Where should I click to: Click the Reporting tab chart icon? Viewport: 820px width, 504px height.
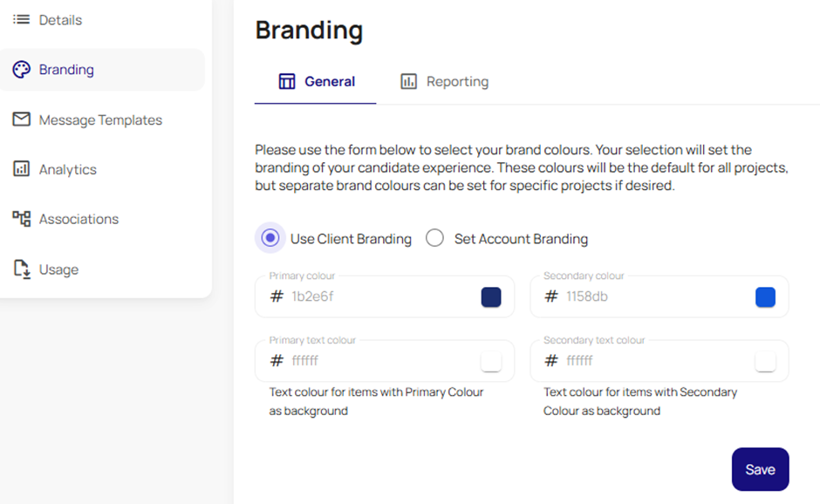(x=408, y=82)
